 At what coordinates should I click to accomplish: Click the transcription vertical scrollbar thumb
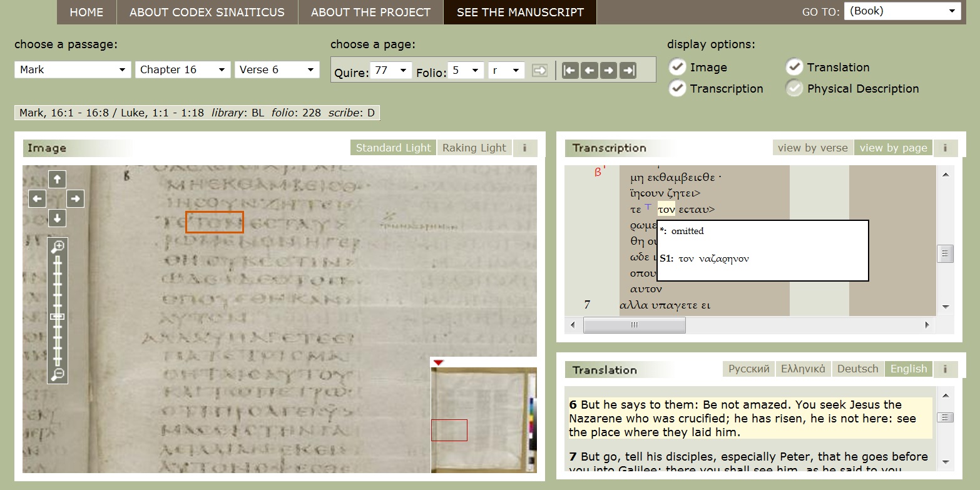coord(946,253)
